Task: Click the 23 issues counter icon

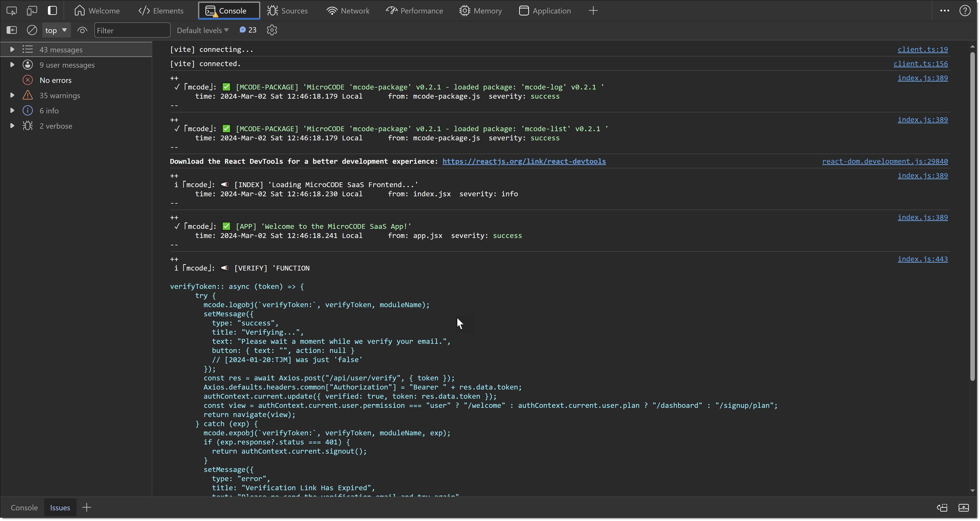Action: click(248, 30)
